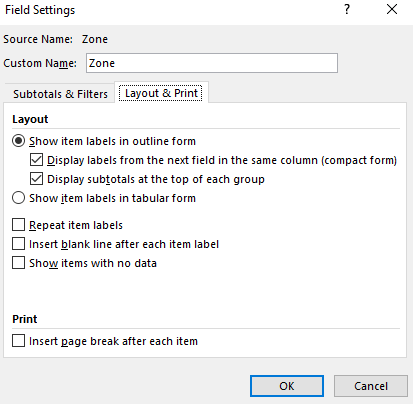The width and height of the screenshot is (413, 404).
Task: Click the Layout section heading
Action: pos(30,119)
